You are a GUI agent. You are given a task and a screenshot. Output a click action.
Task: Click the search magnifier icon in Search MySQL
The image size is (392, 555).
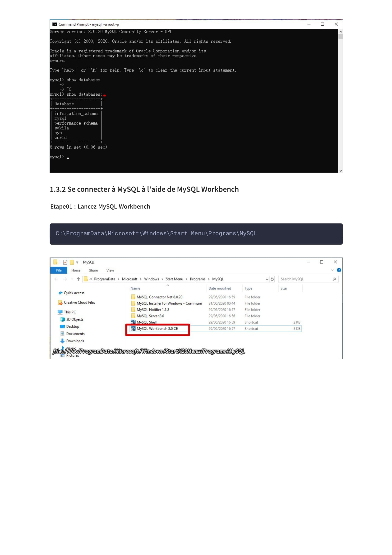click(334, 279)
